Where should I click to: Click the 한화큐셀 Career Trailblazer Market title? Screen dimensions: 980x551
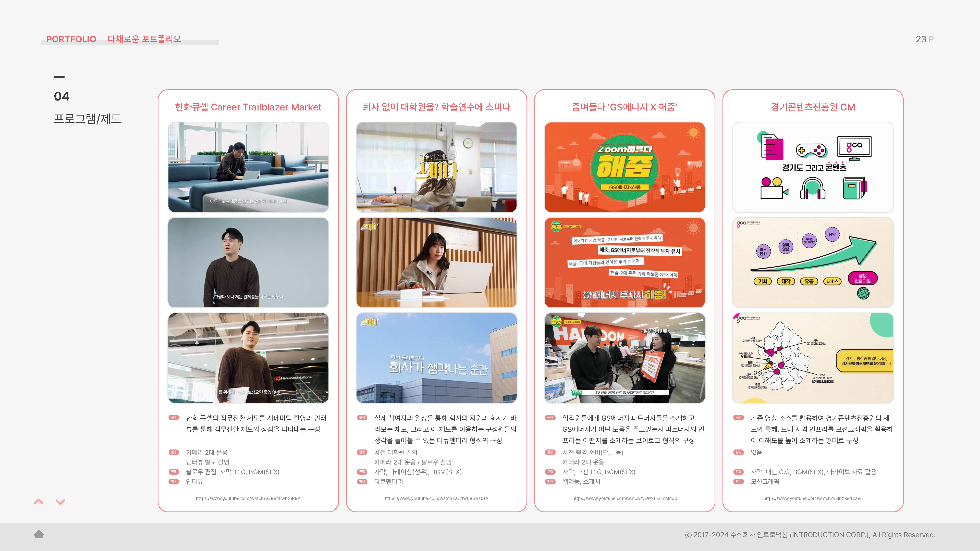click(x=248, y=107)
